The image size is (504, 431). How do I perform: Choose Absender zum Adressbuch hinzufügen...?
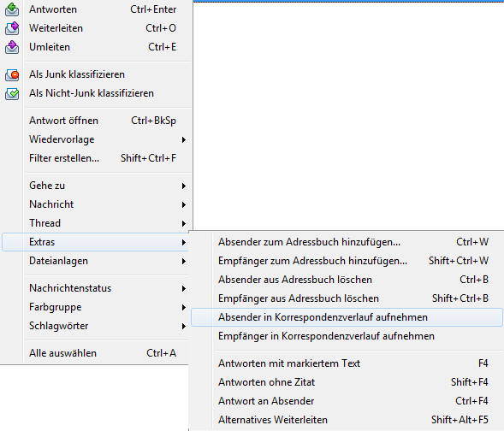[x=347, y=242]
